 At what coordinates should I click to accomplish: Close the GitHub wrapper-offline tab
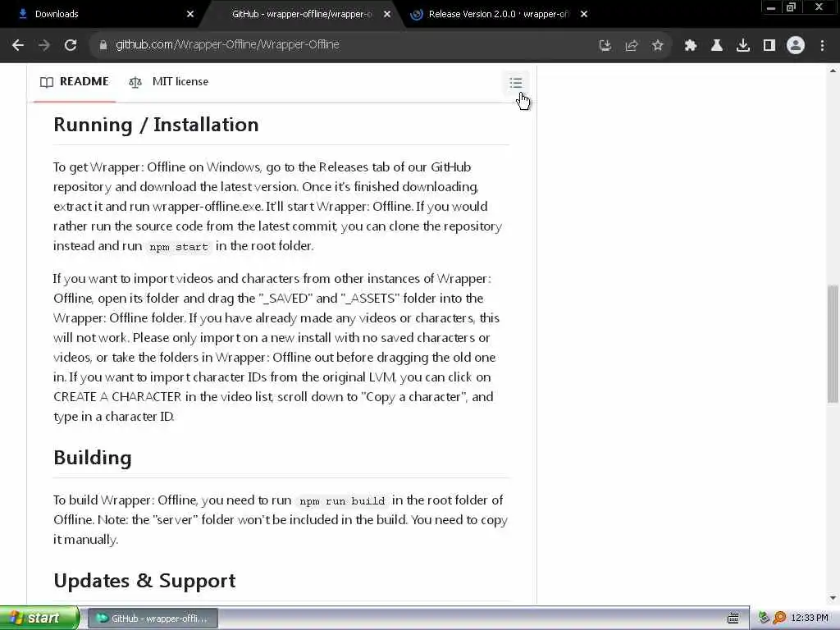tap(387, 15)
